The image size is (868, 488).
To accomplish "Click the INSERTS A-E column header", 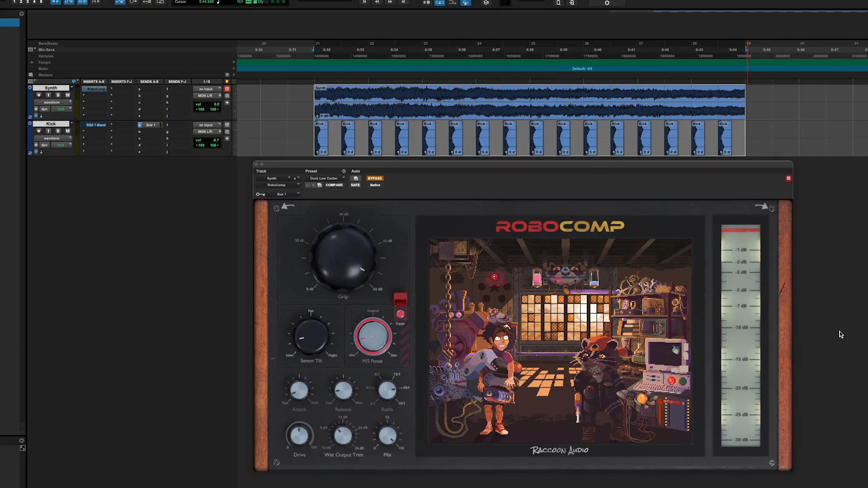I will (94, 82).
